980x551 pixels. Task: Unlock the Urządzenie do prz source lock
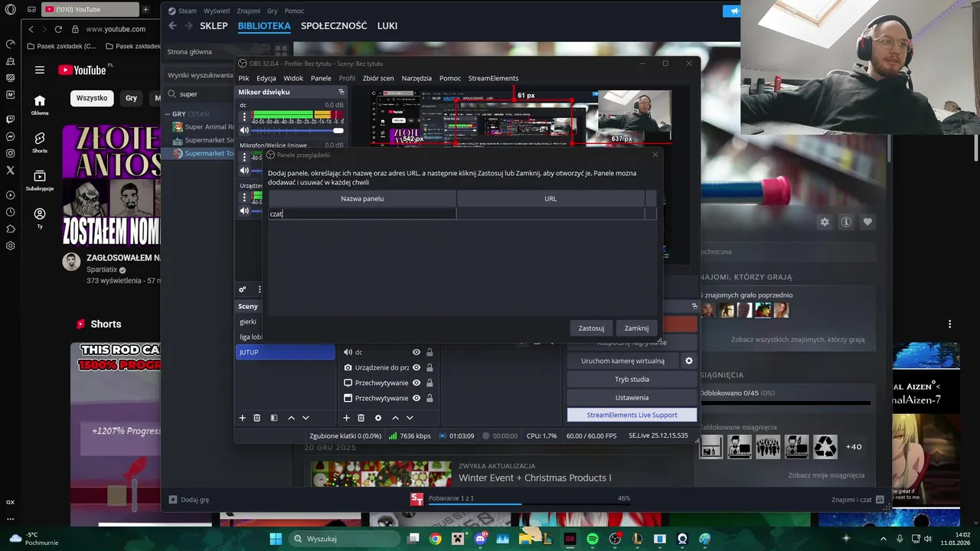(430, 367)
